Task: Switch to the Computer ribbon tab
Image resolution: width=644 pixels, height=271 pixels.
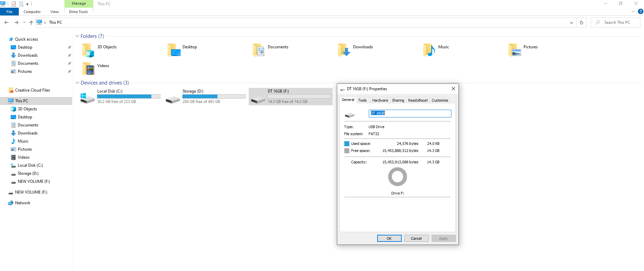Action: [32, 12]
